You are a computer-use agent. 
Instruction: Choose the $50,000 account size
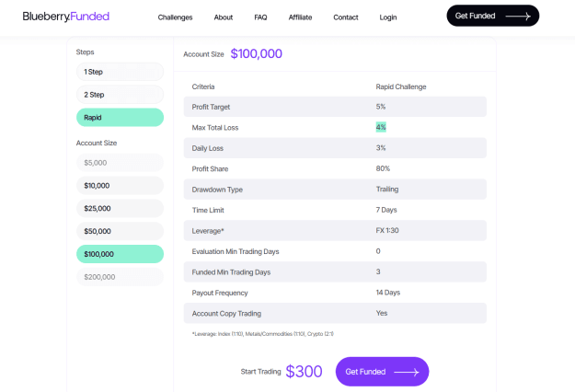(120, 231)
